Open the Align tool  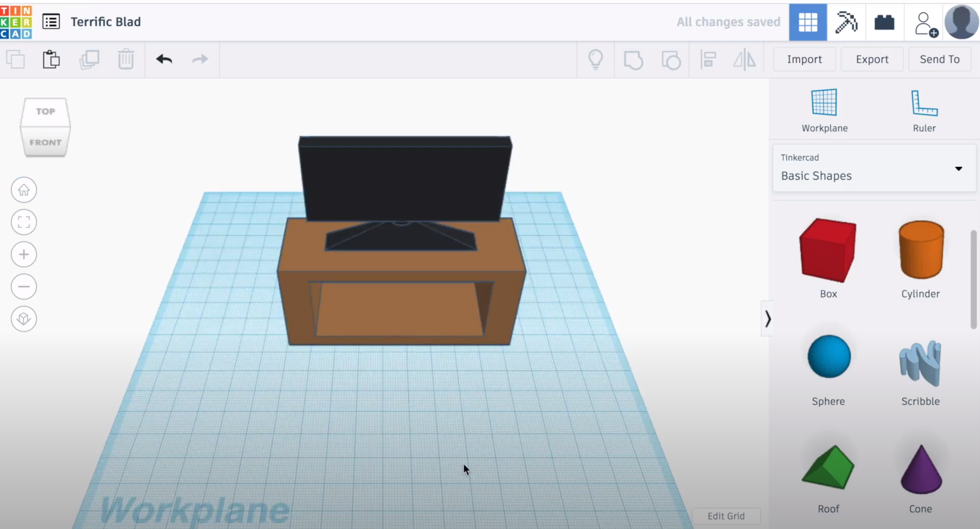708,60
